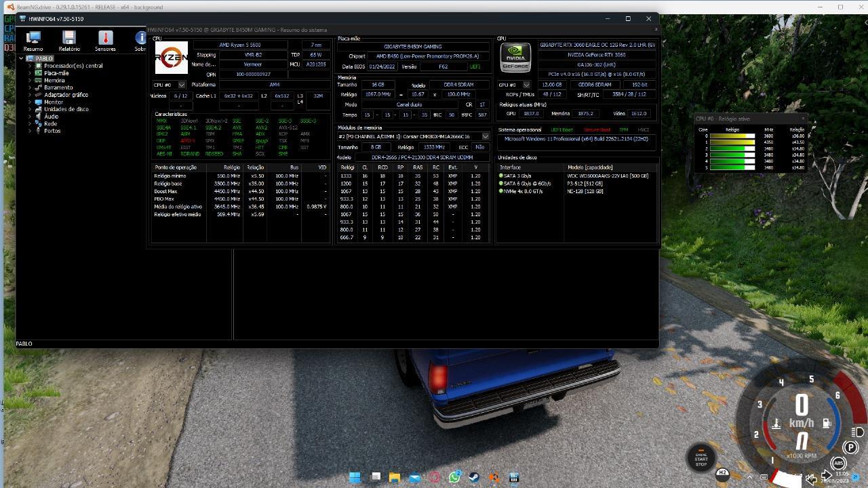Click the Memória module icon

tap(39, 80)
